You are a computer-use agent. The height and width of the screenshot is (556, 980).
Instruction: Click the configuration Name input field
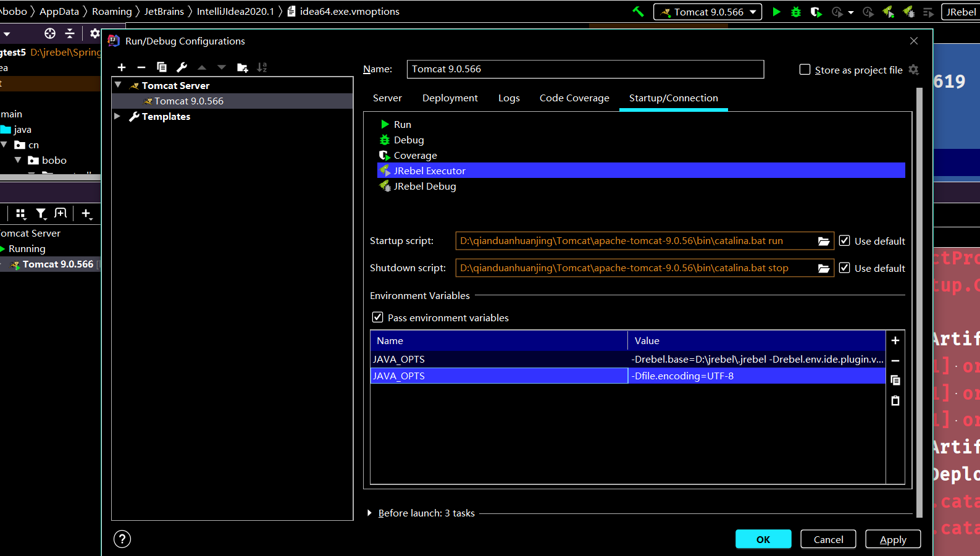(585, 69)
